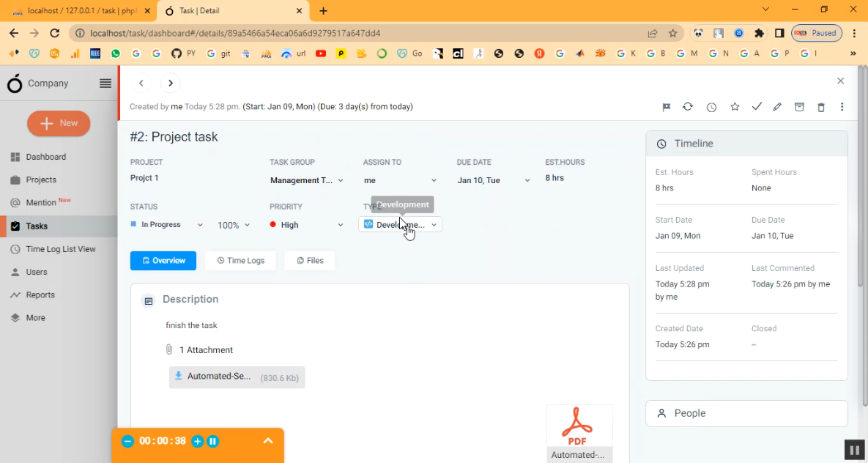
Task: Download the Automated-Se attachment file
Action: point(236,377)
